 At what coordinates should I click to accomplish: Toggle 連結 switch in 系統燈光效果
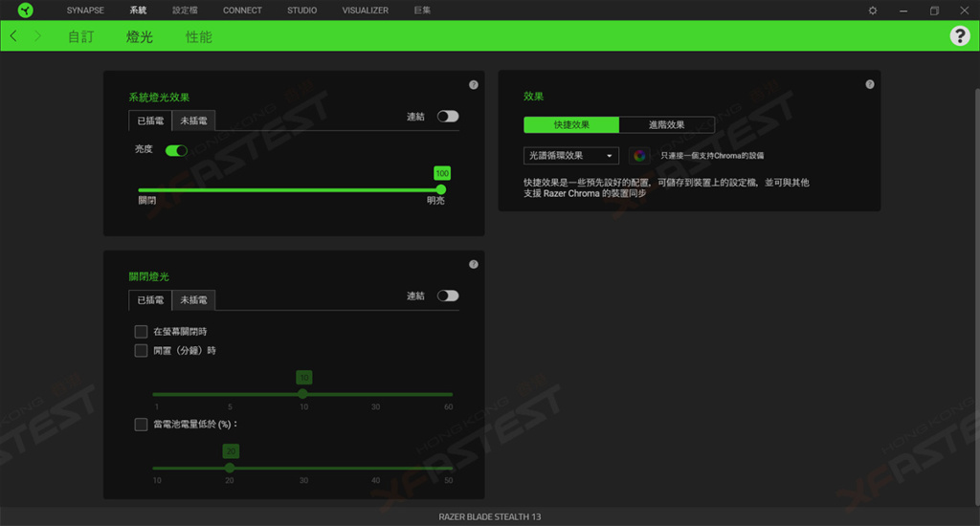(x=448, y=116)
